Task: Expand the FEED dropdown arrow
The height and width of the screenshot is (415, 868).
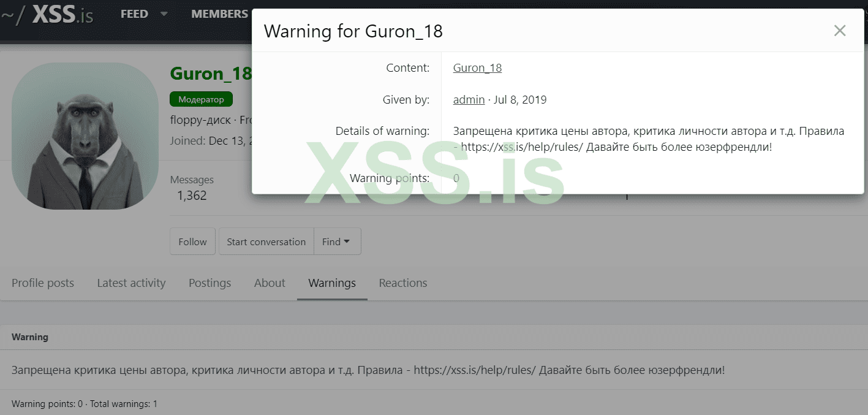Action: pyautogui.click(x=164, y=14)
